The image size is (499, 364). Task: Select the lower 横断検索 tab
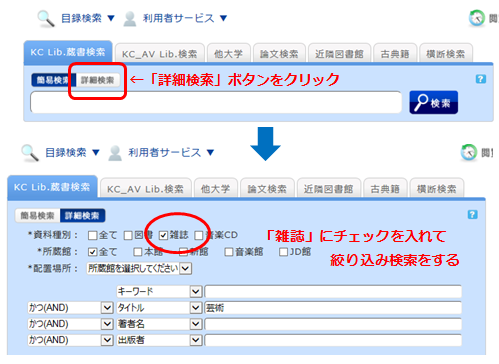[x=436, y=189]
